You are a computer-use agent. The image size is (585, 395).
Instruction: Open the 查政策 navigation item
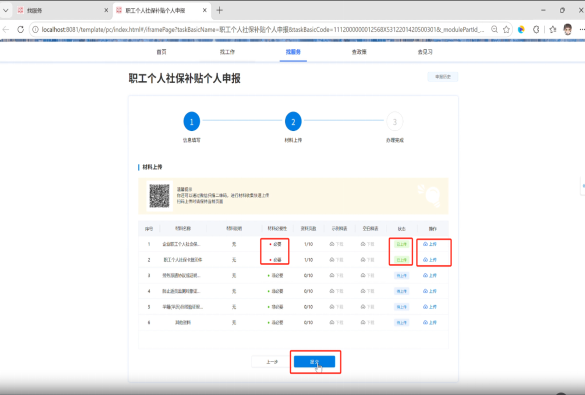(x=359, y=52)
